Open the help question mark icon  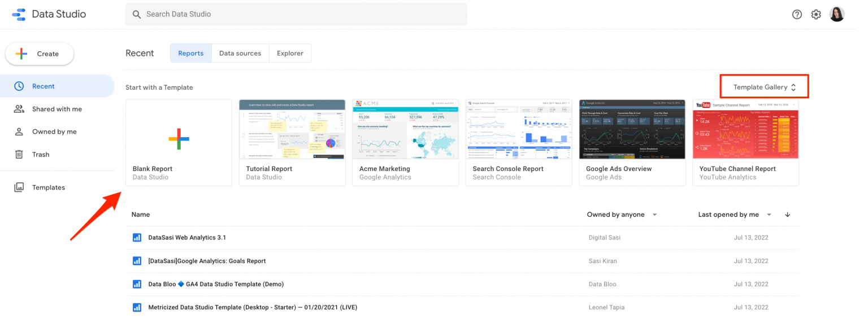click(797, 15)
